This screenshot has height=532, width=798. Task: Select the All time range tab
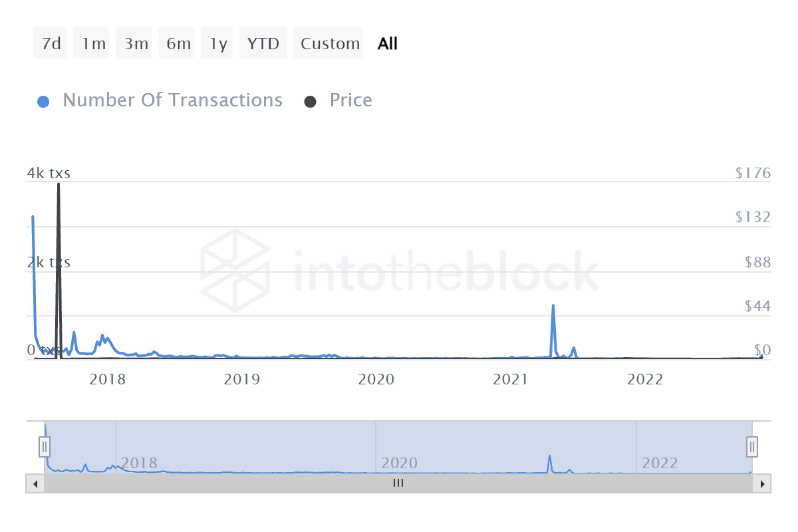coord(388,43)
